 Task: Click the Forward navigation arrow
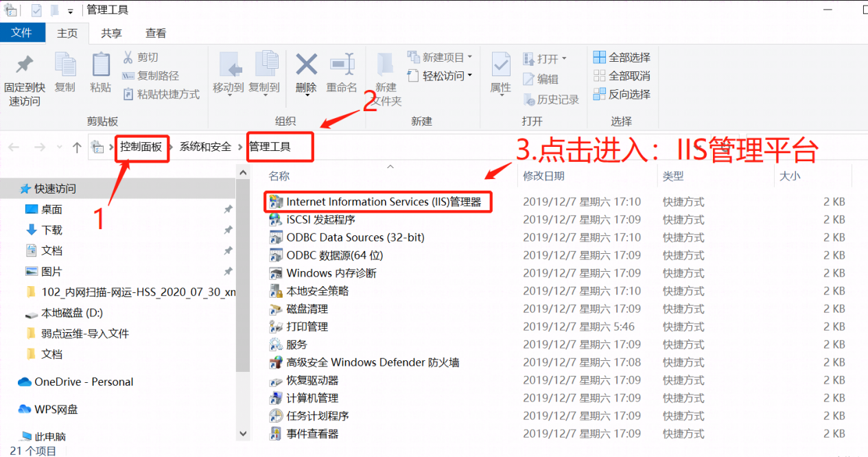click(40, 147)
